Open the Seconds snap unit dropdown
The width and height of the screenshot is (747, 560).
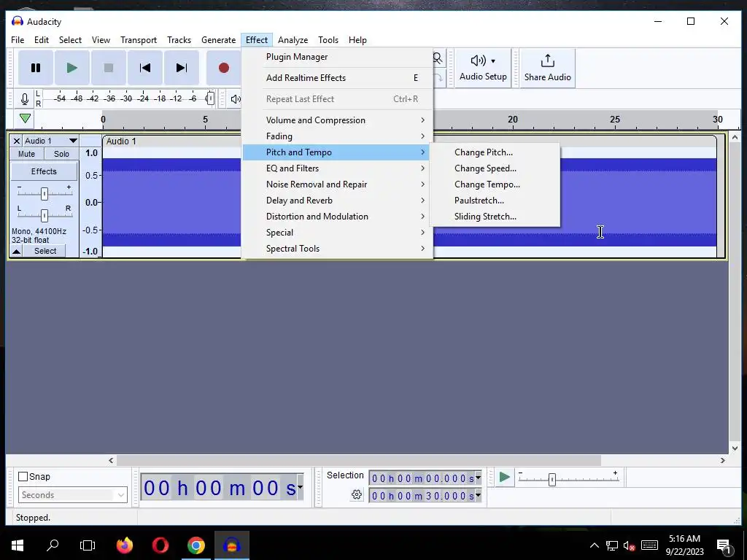click(73, 495)
